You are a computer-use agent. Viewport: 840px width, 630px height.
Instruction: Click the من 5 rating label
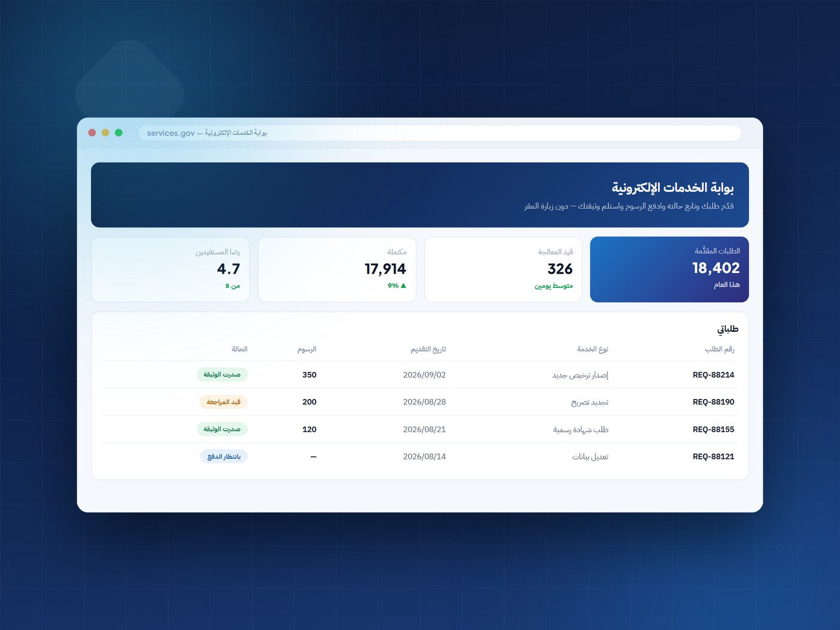point(233,286)
